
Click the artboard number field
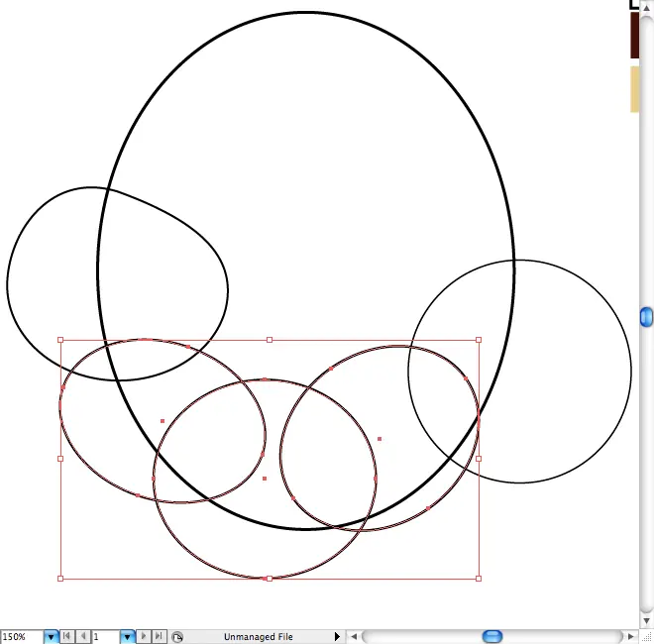pyautogui.click(x=106, y=637)
